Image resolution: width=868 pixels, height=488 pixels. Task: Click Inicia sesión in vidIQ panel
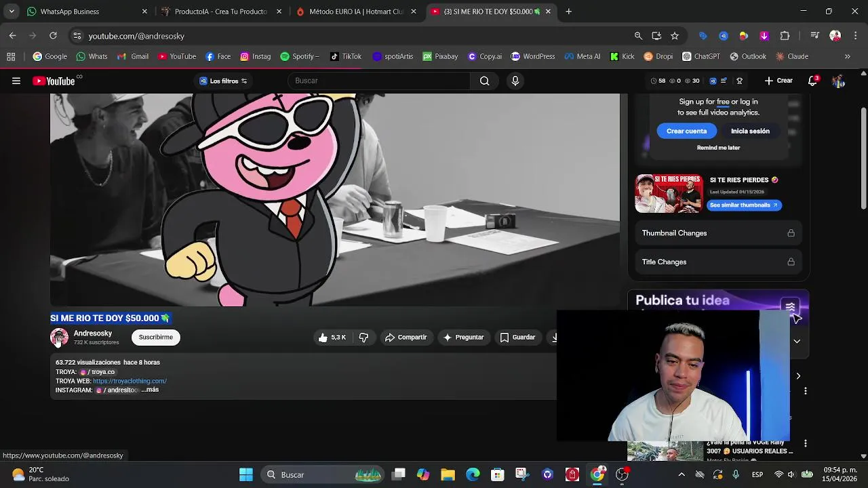(750, 131)
